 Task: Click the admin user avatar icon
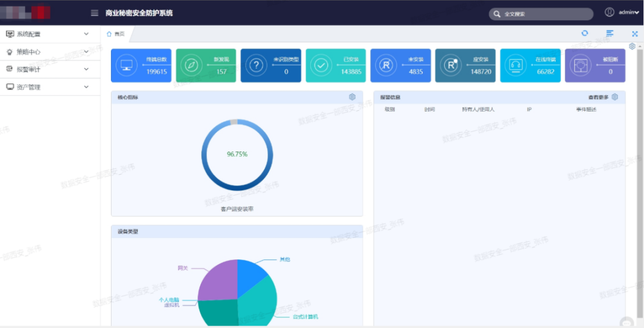(609, 13)
